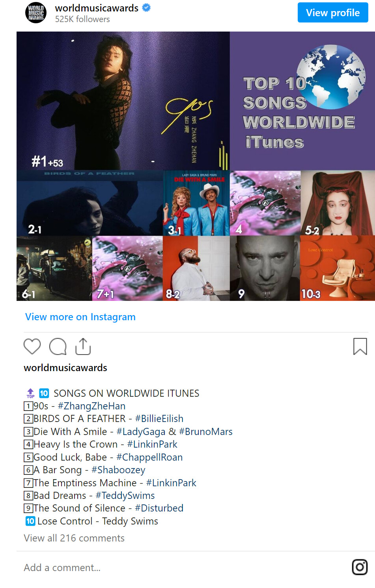The image size is (375, 588).
Task: Like the post with the heart icon
Action: pyautogui.click(x=32, y=347)
